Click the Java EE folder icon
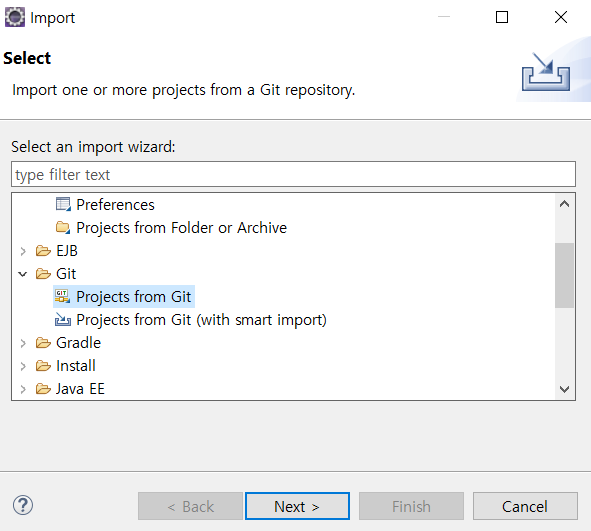591x531 pixels. 43,389
